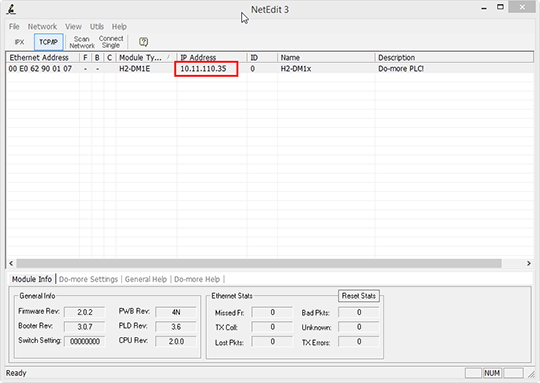Click Booter Rev field showing 3.0.7
Viewport: 540px width, 383px height.
point(85,327)
